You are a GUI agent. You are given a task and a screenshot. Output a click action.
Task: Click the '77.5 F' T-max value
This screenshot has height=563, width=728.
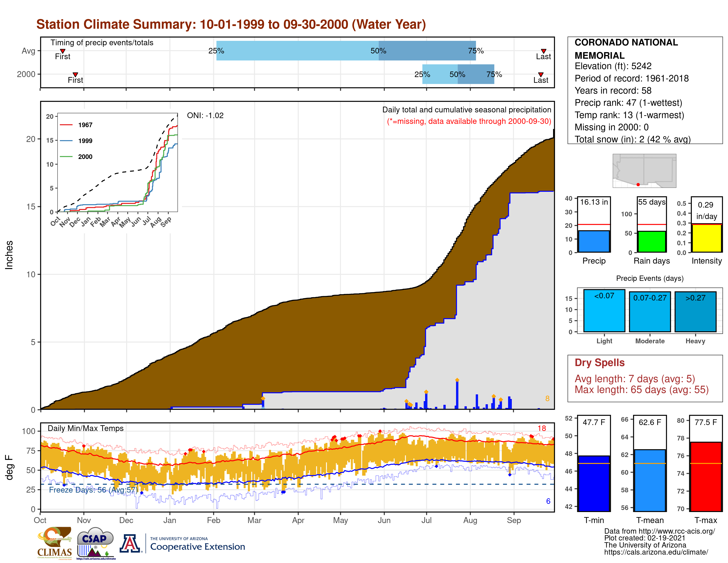coord(706,422)
